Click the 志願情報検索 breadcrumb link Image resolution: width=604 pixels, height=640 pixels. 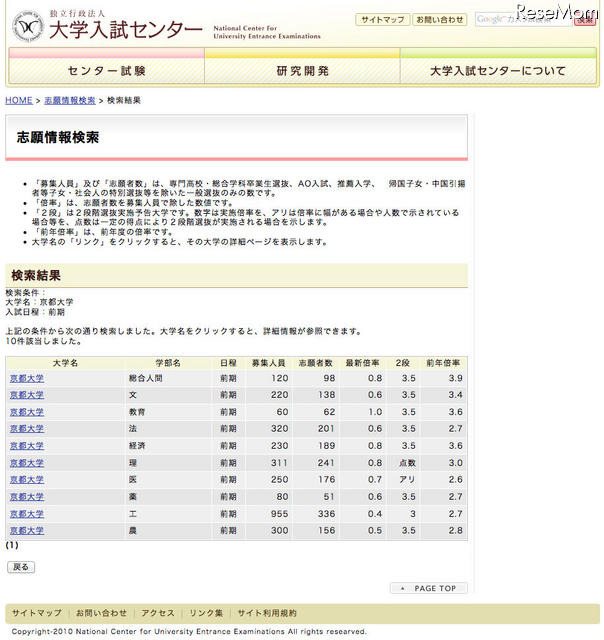(x=68, y=101)
